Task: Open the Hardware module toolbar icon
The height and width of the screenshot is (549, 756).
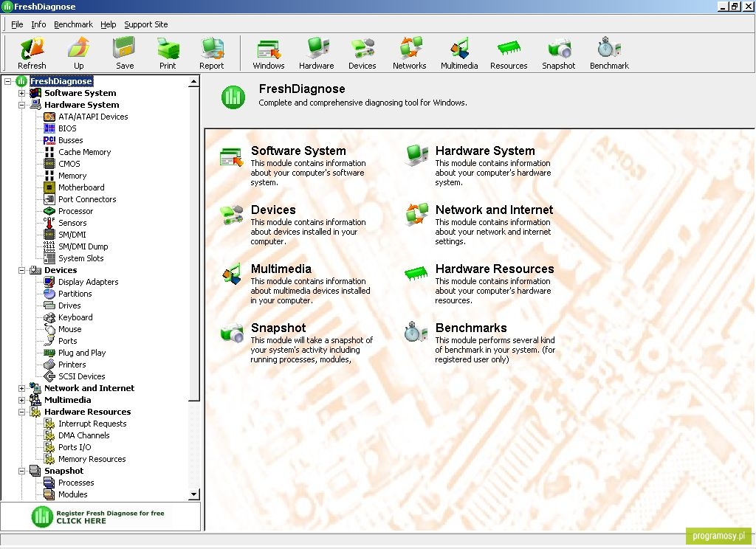Action: coord(317,48)
